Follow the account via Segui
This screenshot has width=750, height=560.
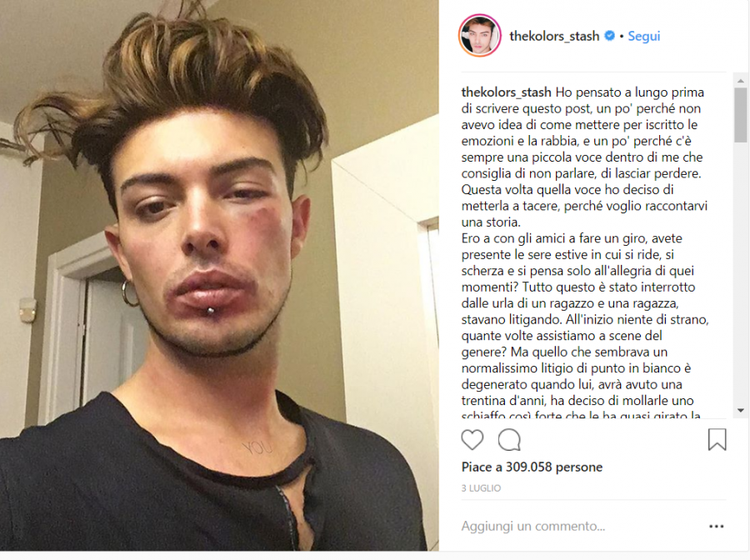(x=644, y=36)
